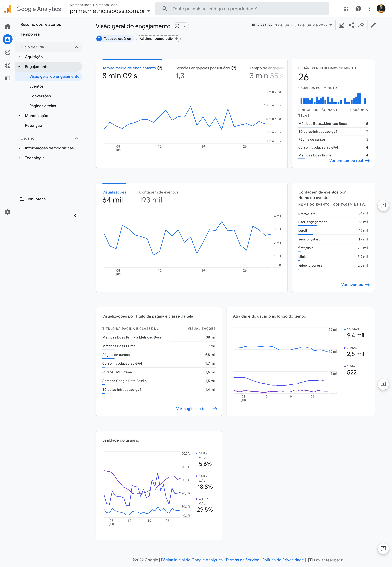Open Insights using the sparkle trendline icon

point(361,25)
